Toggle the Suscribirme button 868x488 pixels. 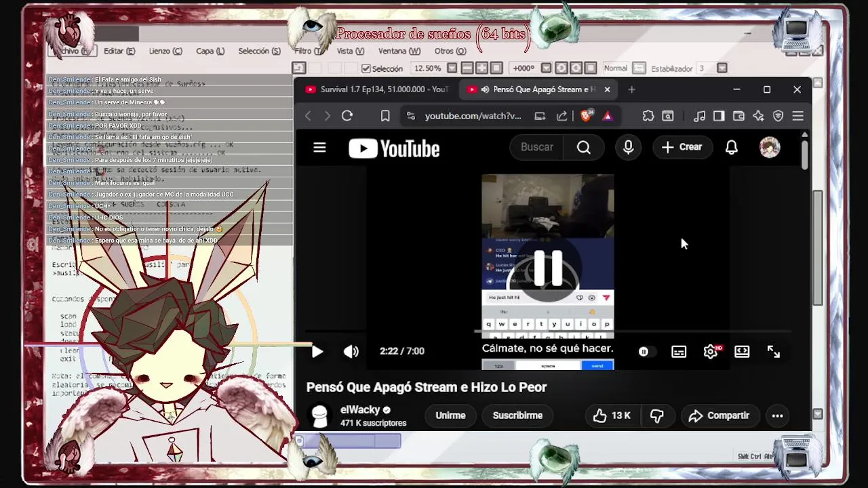517,415
